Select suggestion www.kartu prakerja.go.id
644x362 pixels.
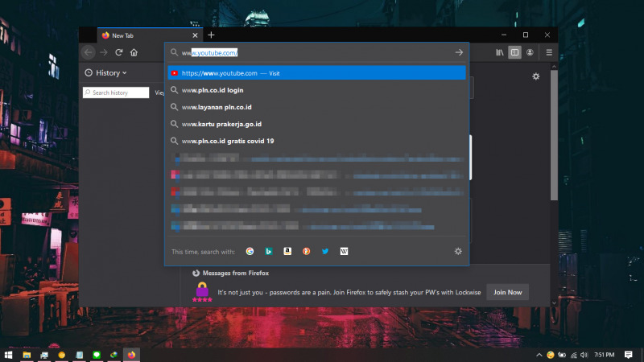[316, 124]
